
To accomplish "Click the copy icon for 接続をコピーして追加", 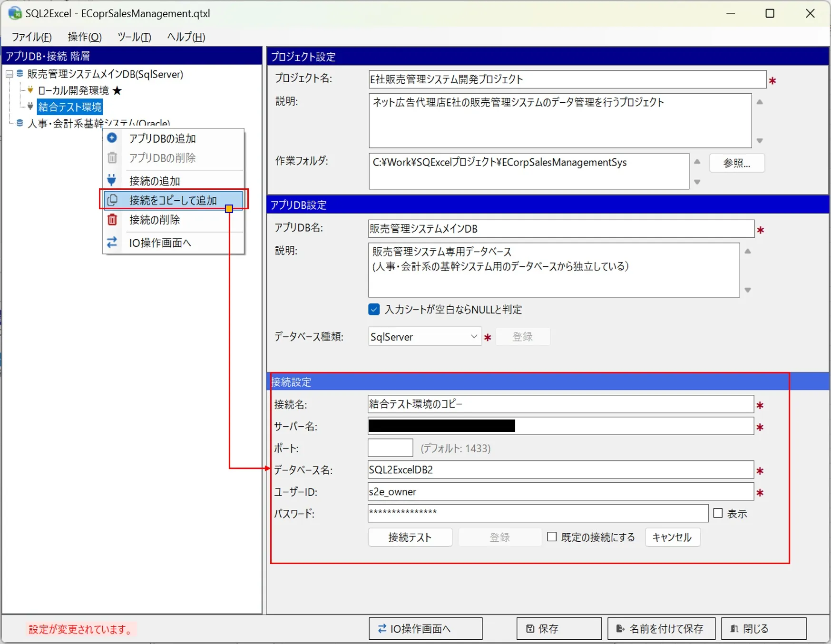I will (x=113, y=200).
